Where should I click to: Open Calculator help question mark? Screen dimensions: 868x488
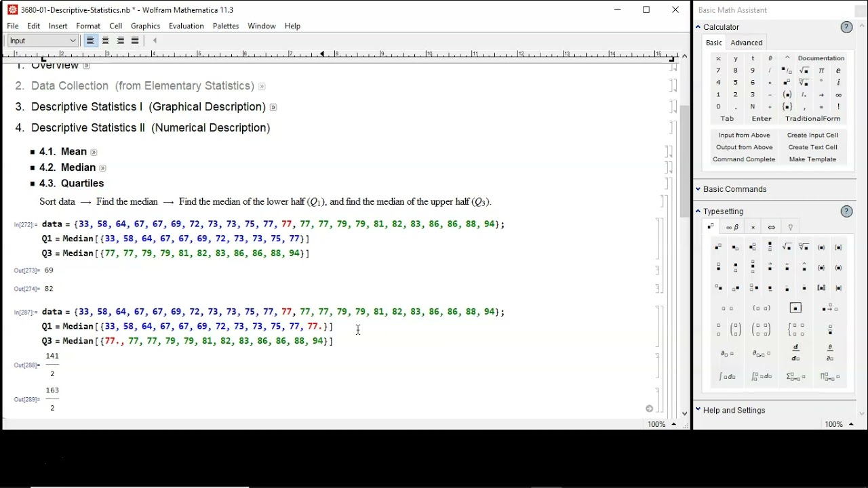846,27
